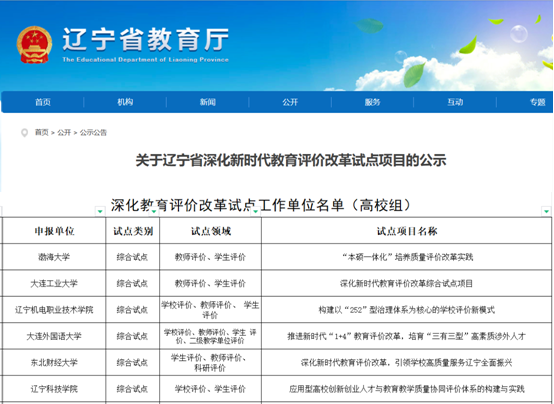
Task: Open filter dropdown for 试点项目名称 column
Action: point(546,211)
